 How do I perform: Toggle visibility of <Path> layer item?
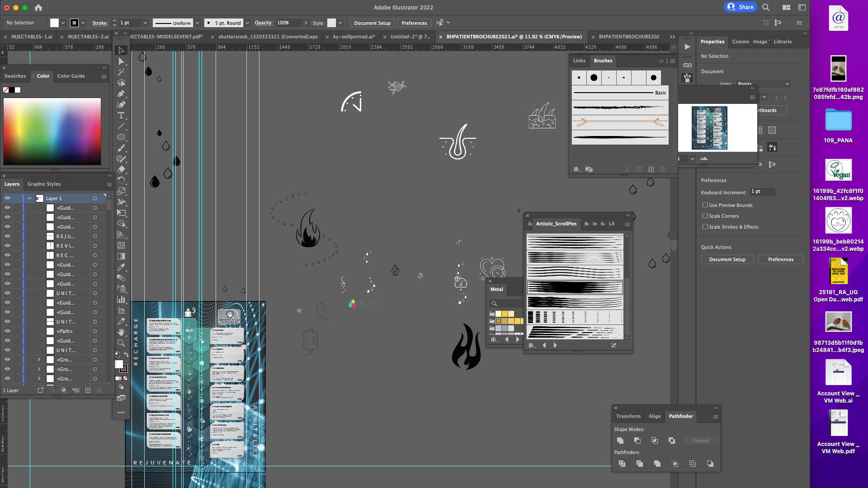pos(7,331)
